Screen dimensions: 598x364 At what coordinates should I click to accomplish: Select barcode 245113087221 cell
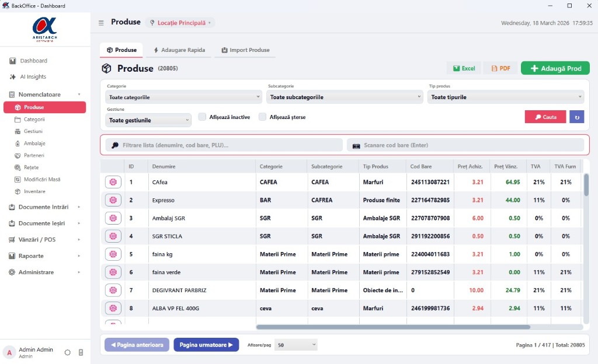point(430,182)
